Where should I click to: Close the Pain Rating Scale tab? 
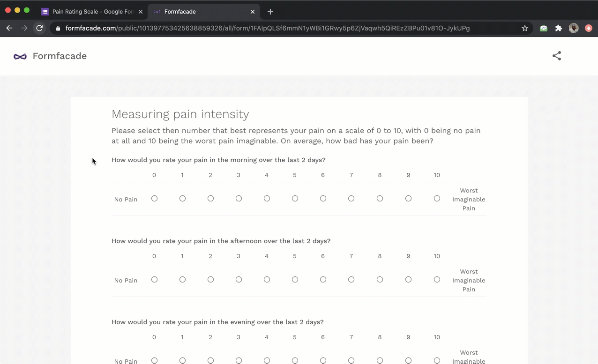(x=141, y=12)
